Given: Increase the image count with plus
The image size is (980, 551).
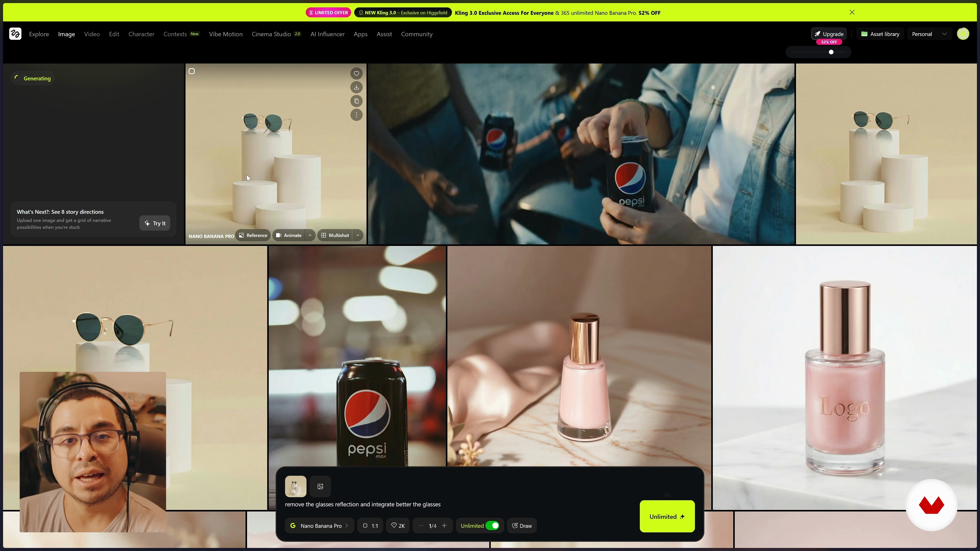Looking at the screenshot, I should click(444, 525).
